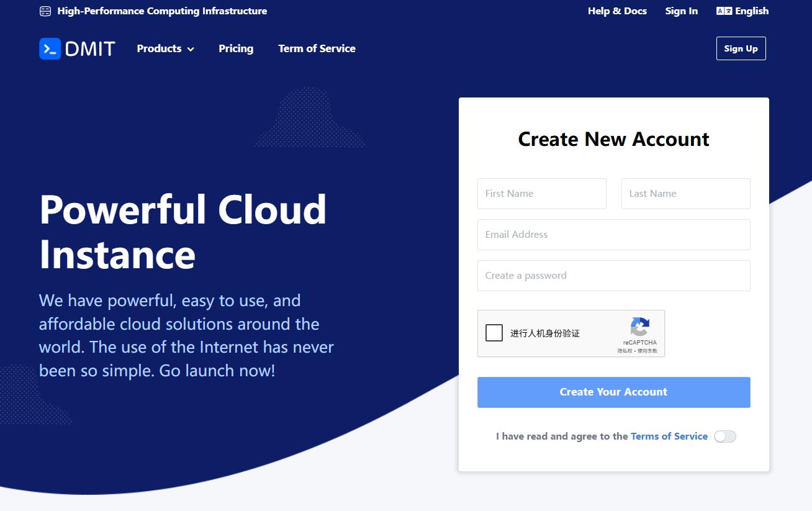Screen dimensions: 812x511
Task: Open the blue Terms of Service link
Action: (x=669, y=436)
